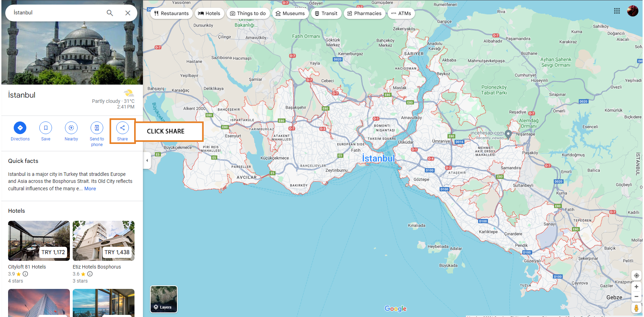Click the SARIYER district label

click(x=414, y=54)
